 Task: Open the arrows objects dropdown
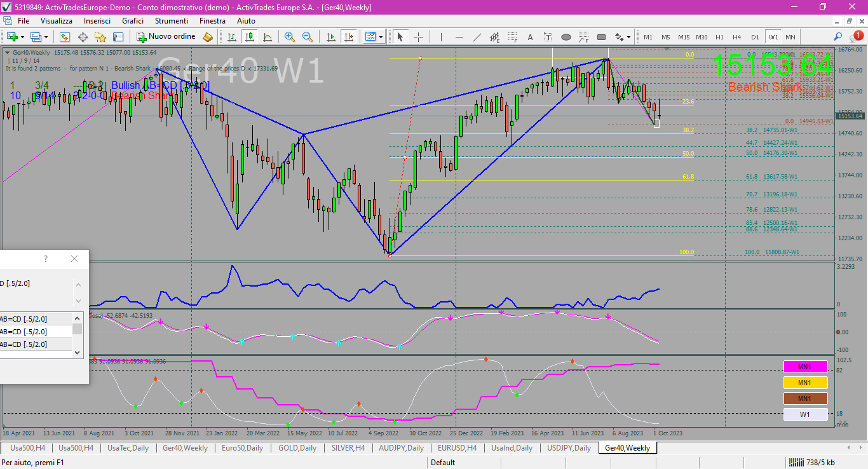(623, 37)
